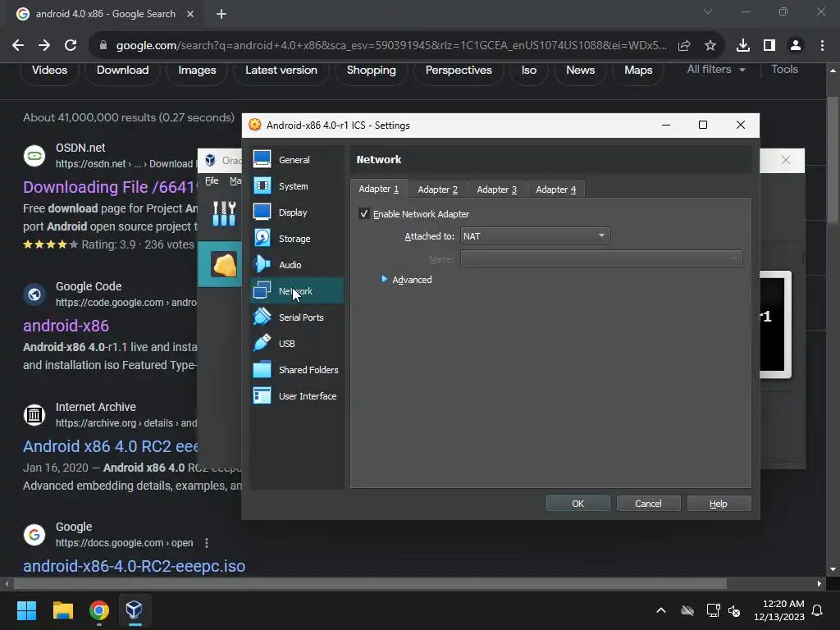
Task: Filter results by Download chip
Action: click(123, 71)
